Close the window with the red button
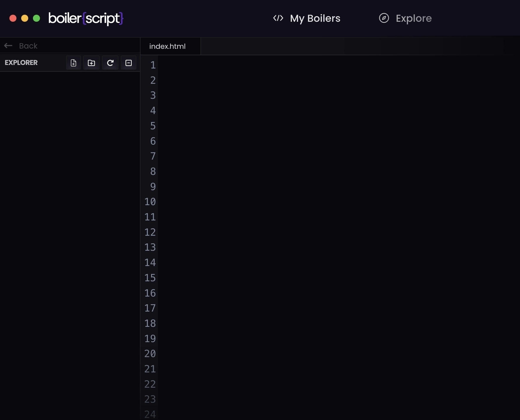This screenshot has height=420, width=520. pyautogui.click(x=13, y=19)
